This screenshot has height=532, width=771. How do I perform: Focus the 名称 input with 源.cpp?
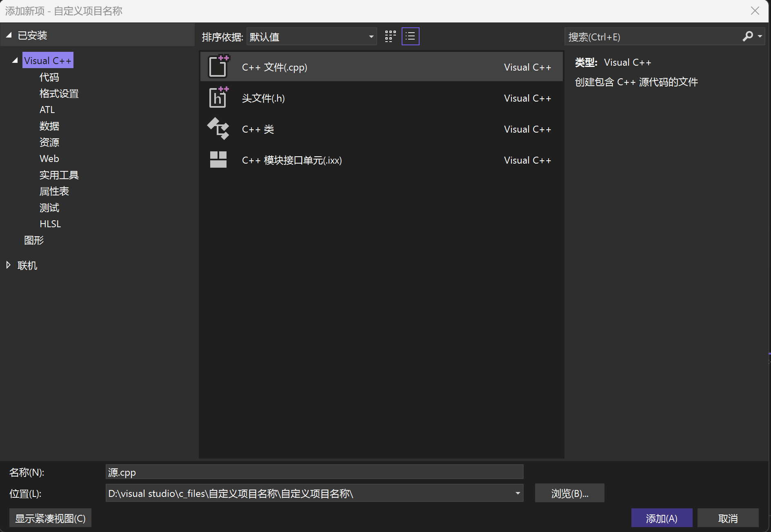click(x=314, y=472)
